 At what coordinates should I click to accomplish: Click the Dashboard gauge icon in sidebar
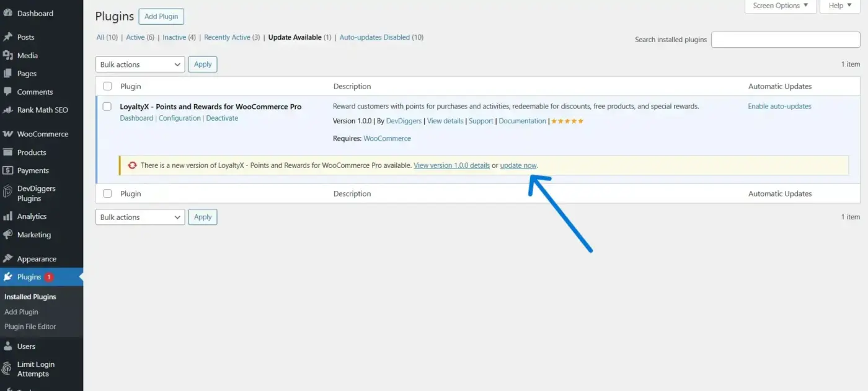click(7, 13)
